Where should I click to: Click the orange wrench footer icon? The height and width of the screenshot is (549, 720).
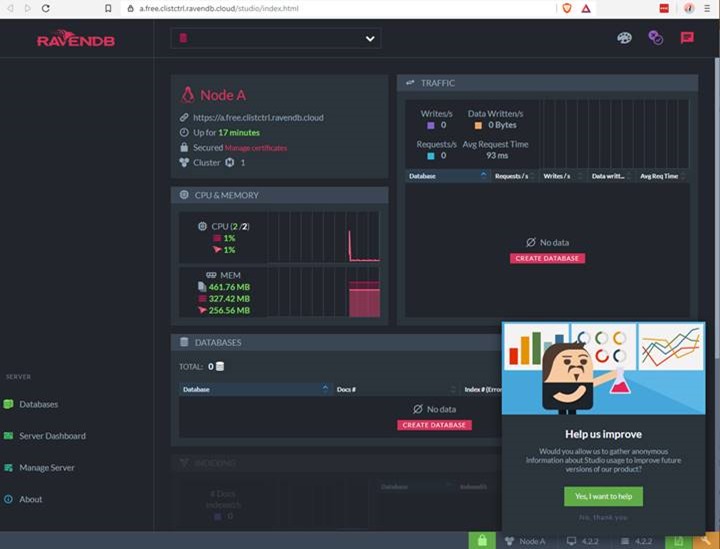tap(706, 542)
